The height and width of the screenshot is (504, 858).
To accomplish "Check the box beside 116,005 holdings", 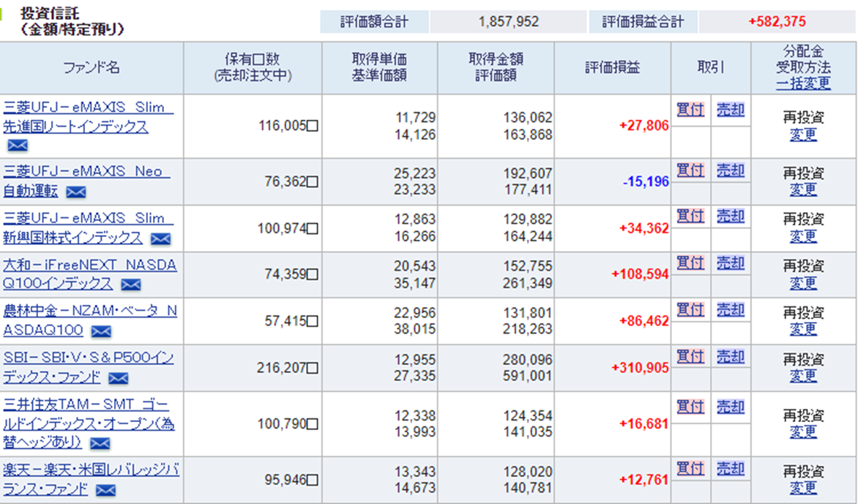I will [x=312, y=126].
